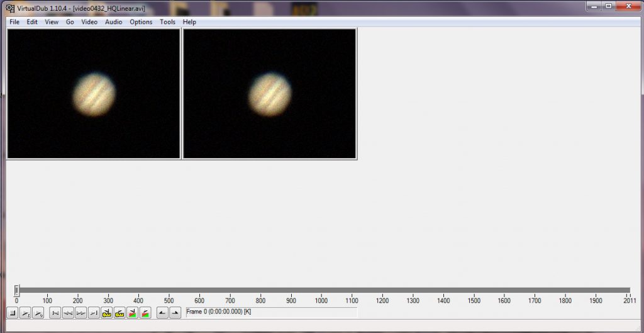Screen dimensions: 644x333
Task: Maximize the VirtualDub window
Action: click(x=608, y=6)
